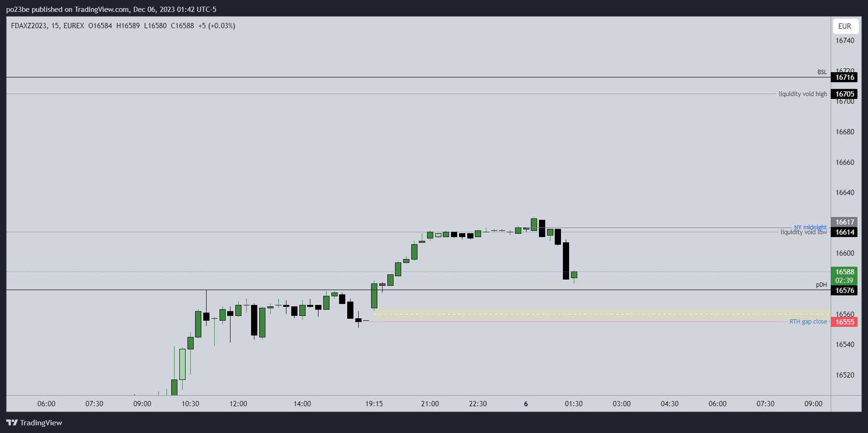This screenshot has height=433, width=868.
Task: Click the 16614 liquidity void low tag
Action: click(845, 232)
